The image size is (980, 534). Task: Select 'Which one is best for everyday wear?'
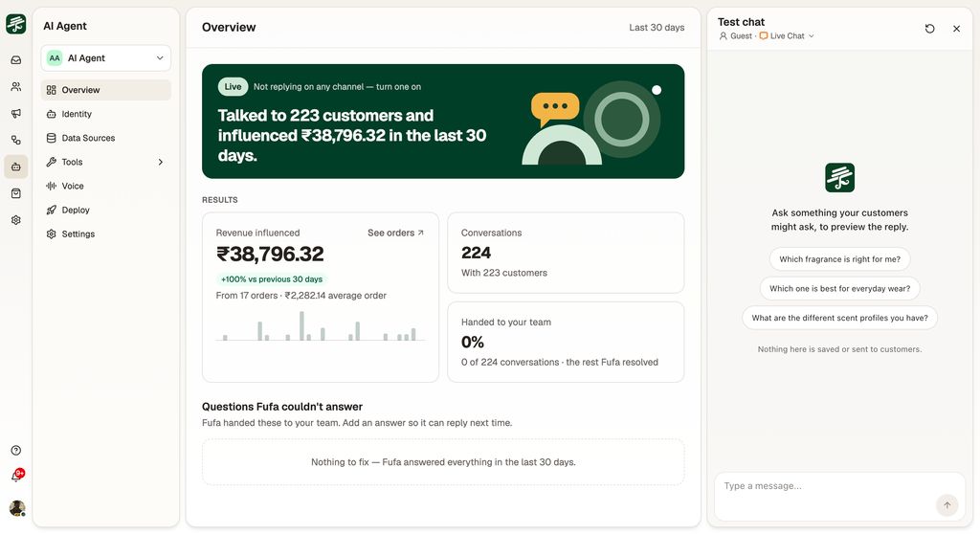click(839, 288)
